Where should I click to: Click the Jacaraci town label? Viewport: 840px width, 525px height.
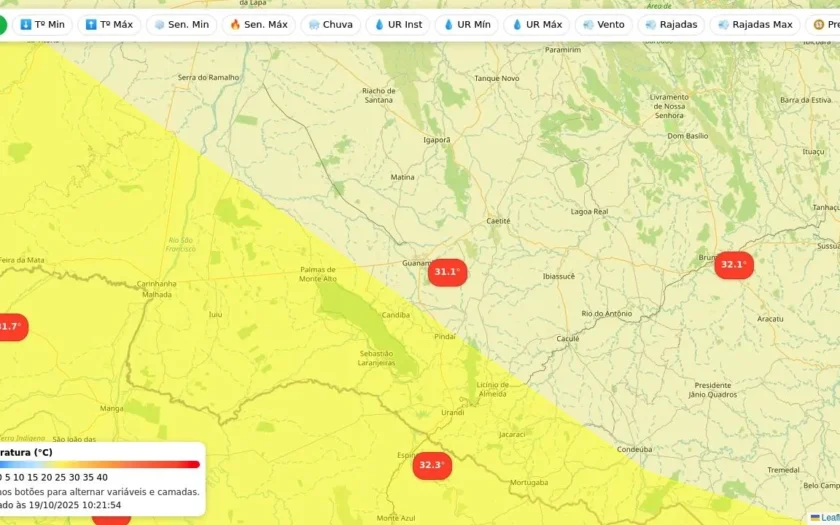[x=512, y=434]
